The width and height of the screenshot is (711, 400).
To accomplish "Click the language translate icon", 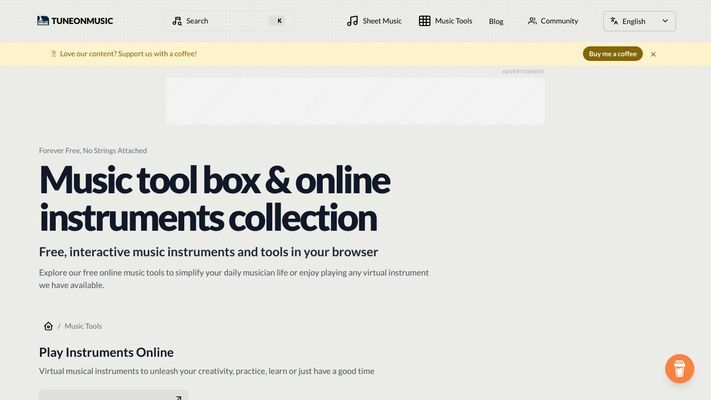I will click(x=615, y=21).
